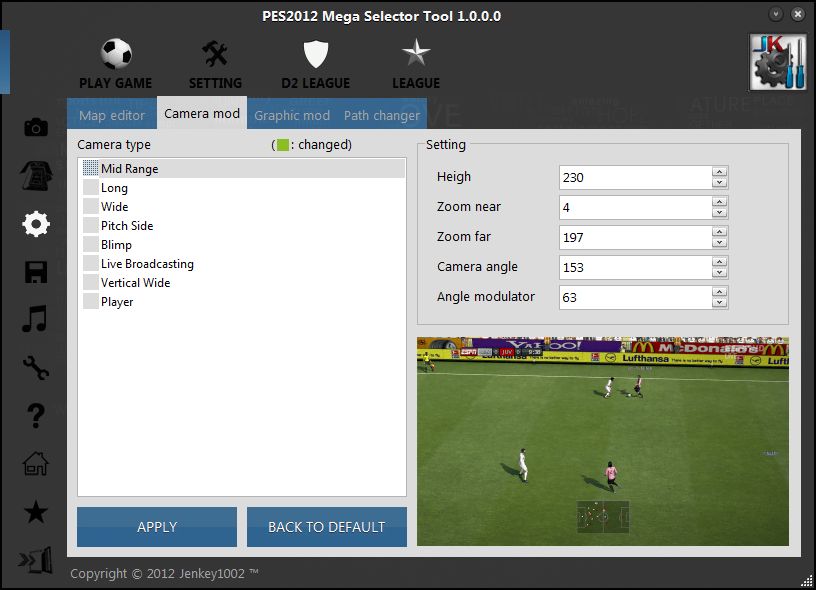
Task: Click the exit door icon
Action: coord(36,561)
